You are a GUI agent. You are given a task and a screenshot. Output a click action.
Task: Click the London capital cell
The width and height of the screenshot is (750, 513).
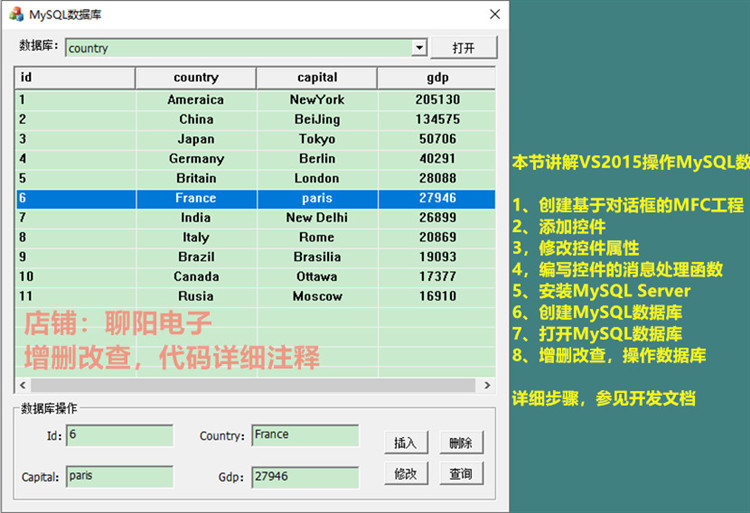(317, 178)
